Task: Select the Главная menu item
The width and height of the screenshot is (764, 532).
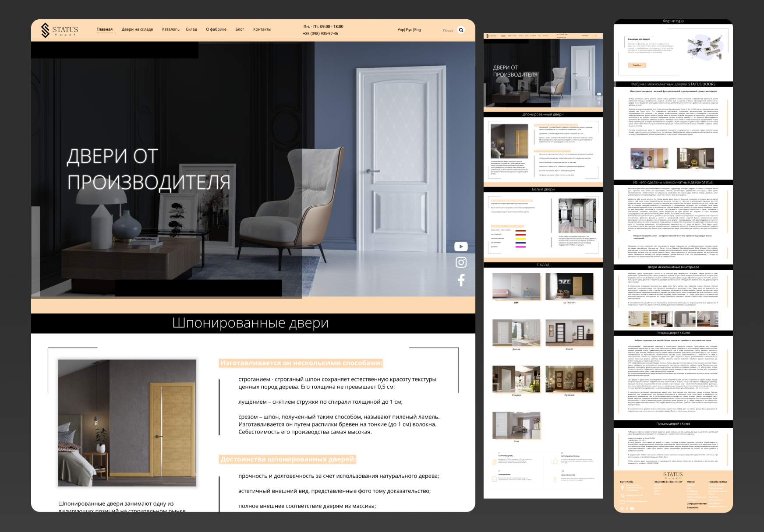Action: [105, 29]
